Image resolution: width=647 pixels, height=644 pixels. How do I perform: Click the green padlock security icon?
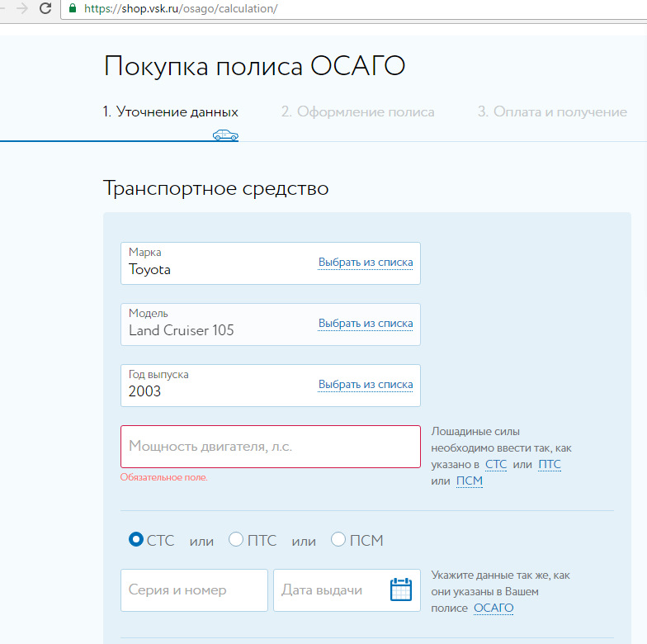point(73,8)
